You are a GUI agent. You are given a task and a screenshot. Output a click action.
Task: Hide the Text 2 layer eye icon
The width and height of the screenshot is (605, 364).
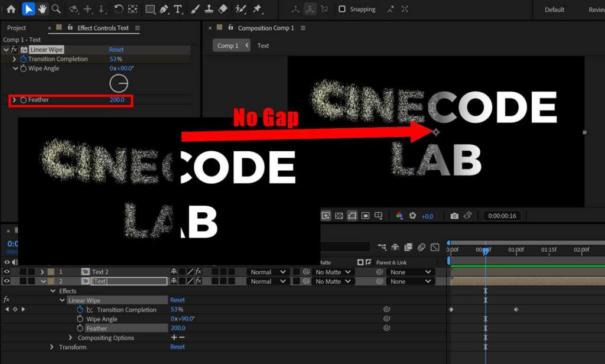point(6,272)
